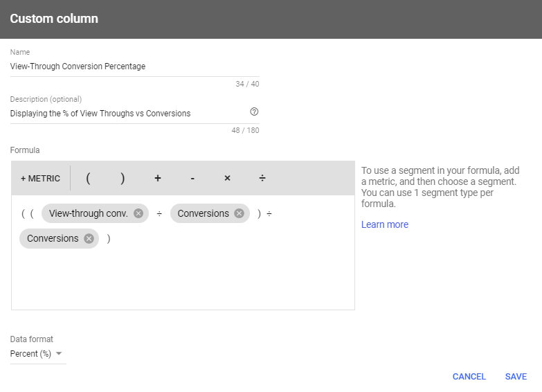The width and height of the screenshot is (542, 392).
Task: Save the custom column
Action: tap(516, 377)
